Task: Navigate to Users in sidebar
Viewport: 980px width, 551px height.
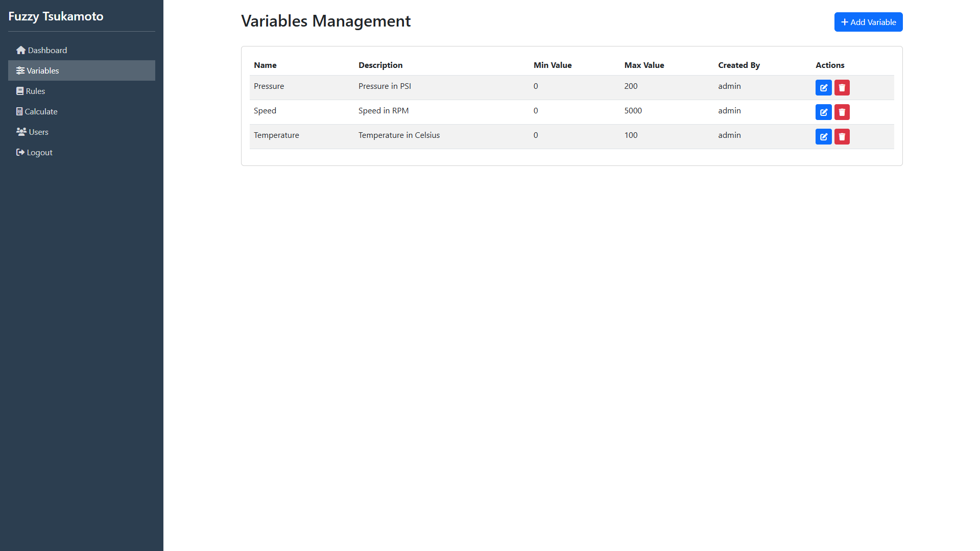Action: (82, 132)
